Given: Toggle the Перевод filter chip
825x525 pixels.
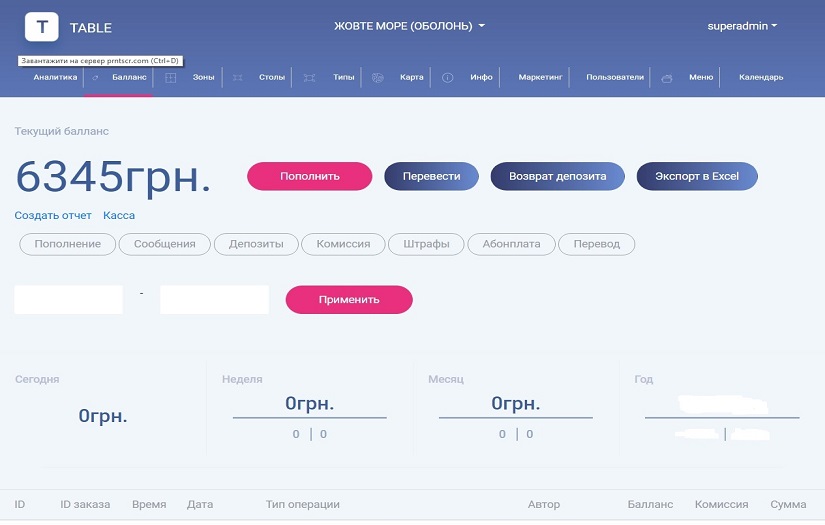Looking at the screenshot, I should (597, 244).
